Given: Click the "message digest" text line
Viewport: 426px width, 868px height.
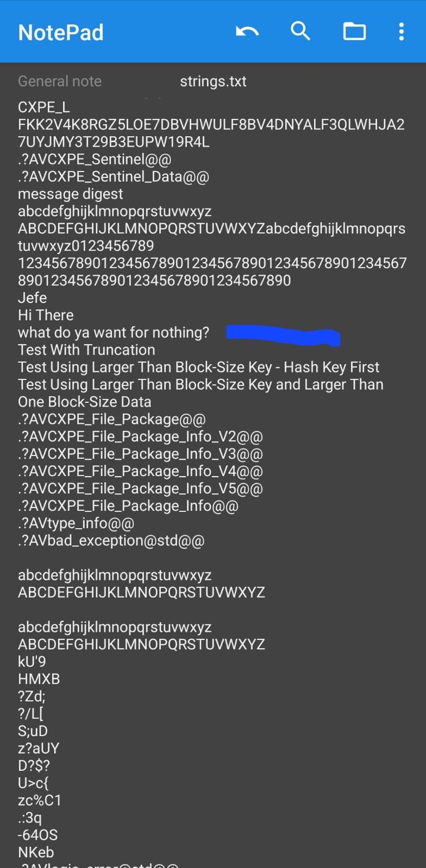Looking at the screenshot, I should click(x=71, y=194).
